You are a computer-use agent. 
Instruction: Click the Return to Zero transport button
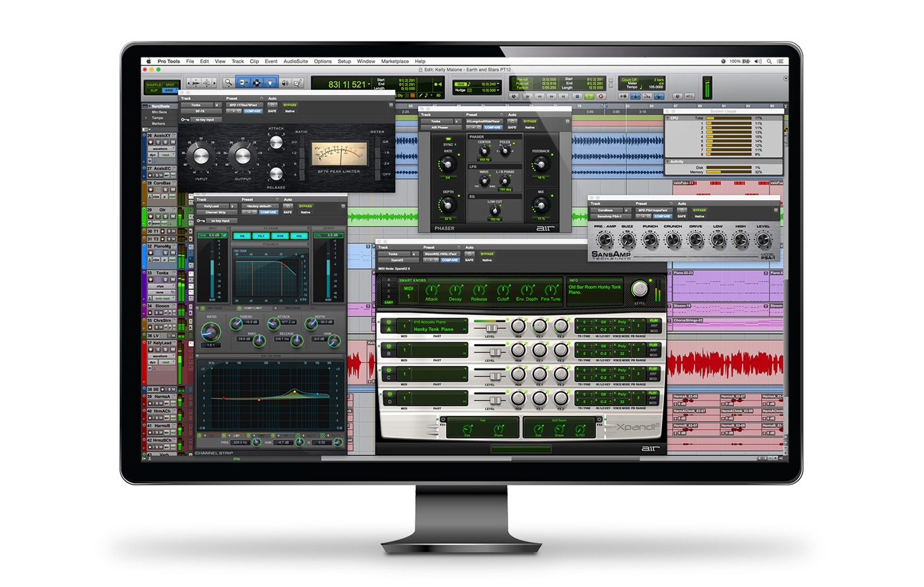click(x=527, y=96)
